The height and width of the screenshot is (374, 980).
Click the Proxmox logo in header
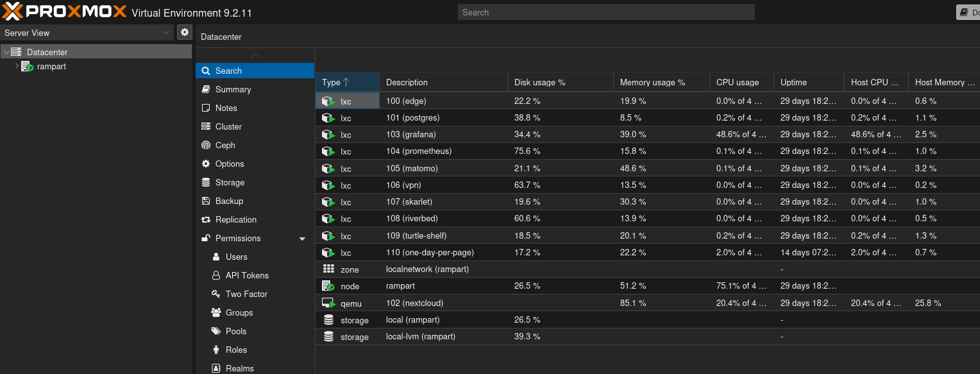pyautogui.click(x=64, y=11)
